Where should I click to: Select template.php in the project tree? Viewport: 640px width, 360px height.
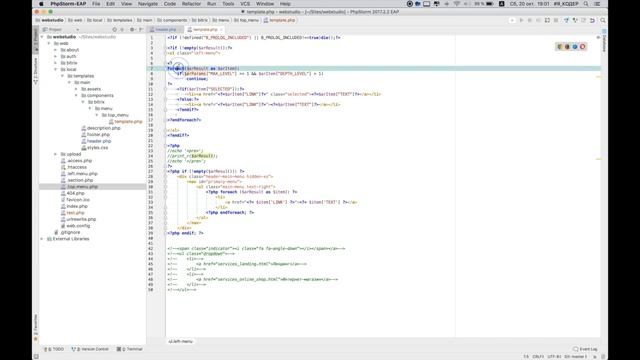point(125,122)
